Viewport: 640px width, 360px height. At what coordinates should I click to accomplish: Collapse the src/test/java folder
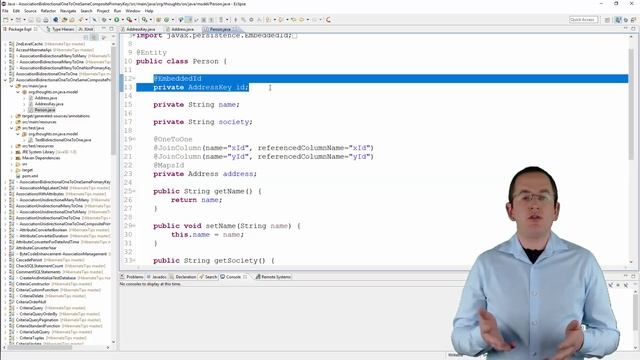click(11, 128)
